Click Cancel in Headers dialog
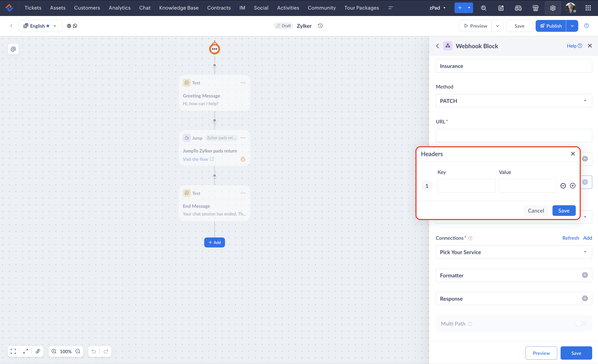Screen dimensions: 598x364 click(x=536, y=210)
